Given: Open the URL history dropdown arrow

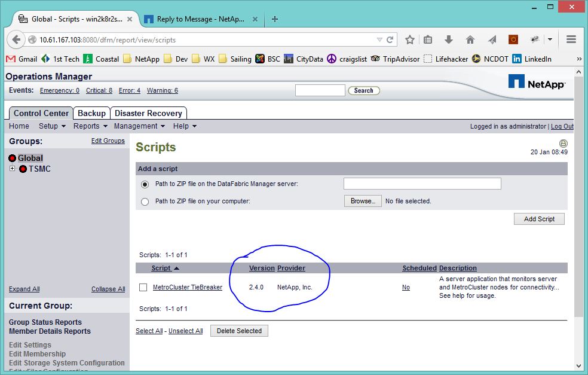Looking at the screenshot, I should [x=379, y=40].
